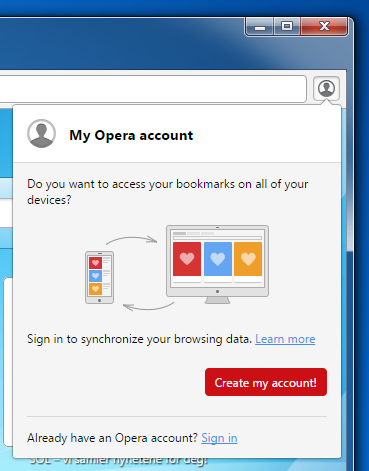Maximize the browser window

tap(287, 26)
